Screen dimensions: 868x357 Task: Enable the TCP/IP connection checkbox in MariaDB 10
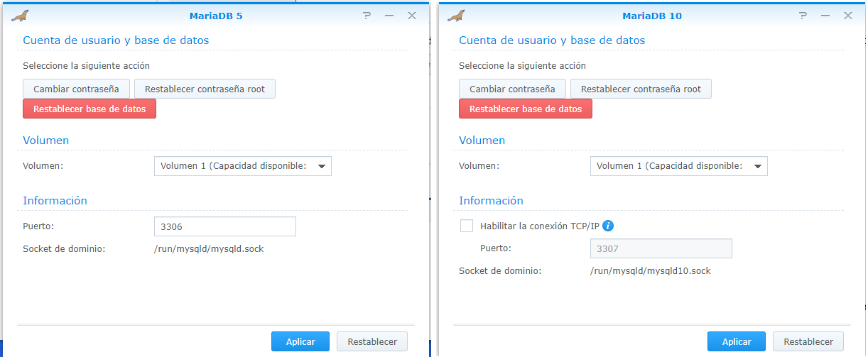pyautogui.click(x=467, y=226)
